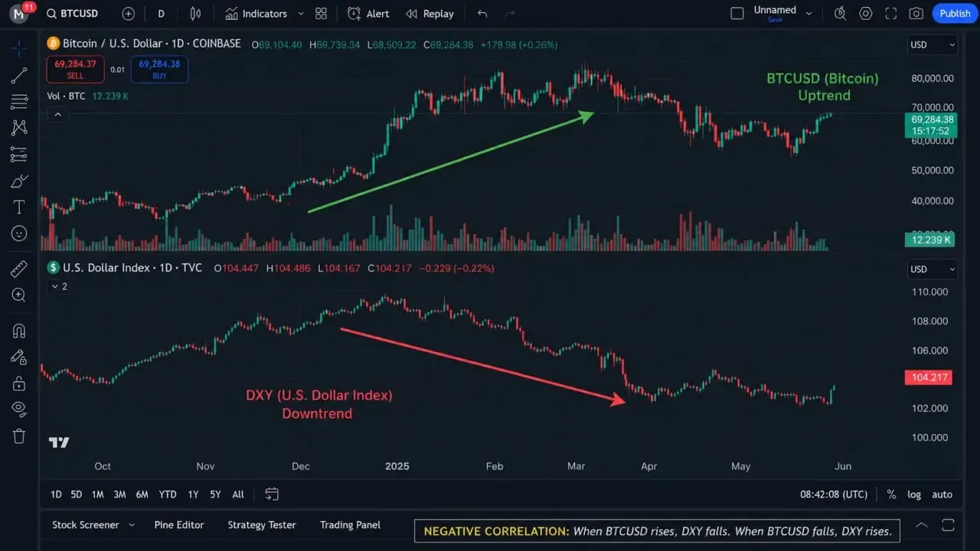Publish the chart idea
The height and width of the screenshot is (551, 980).
pos(955,14)
